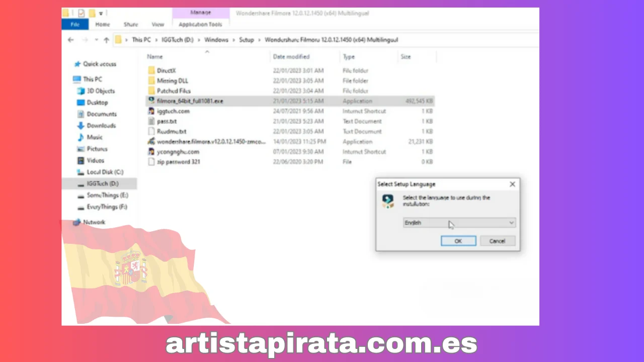Click the Filmora setup icon in dialog

pyautogui.click(x=387, y=201)
